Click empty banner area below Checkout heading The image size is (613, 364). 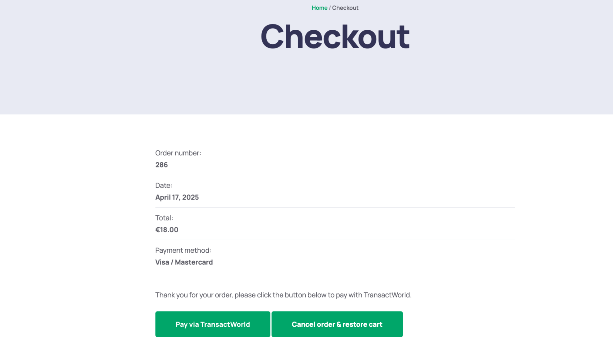(335, 85)
